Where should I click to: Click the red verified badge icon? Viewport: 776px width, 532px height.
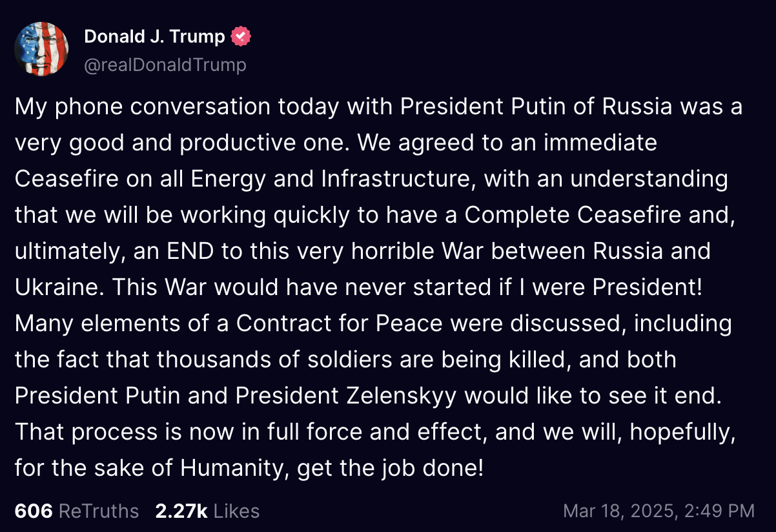coord(241,37)
